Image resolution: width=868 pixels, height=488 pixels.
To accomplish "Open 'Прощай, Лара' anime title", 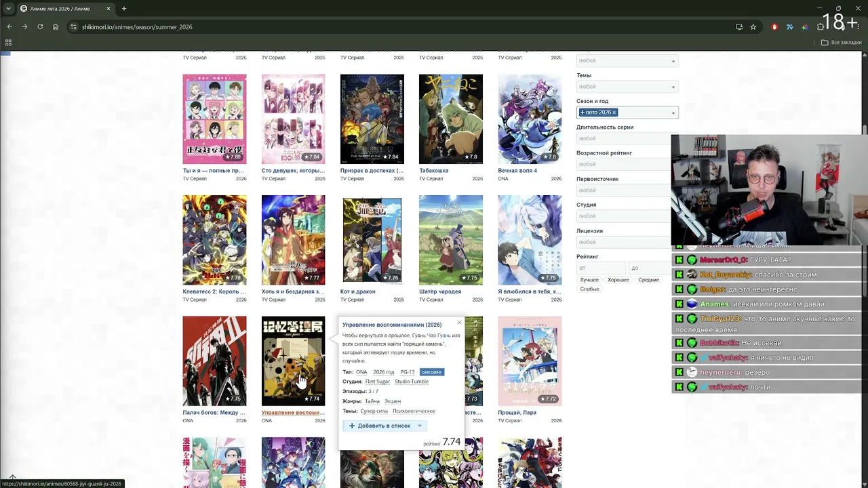I will [517, 412].
